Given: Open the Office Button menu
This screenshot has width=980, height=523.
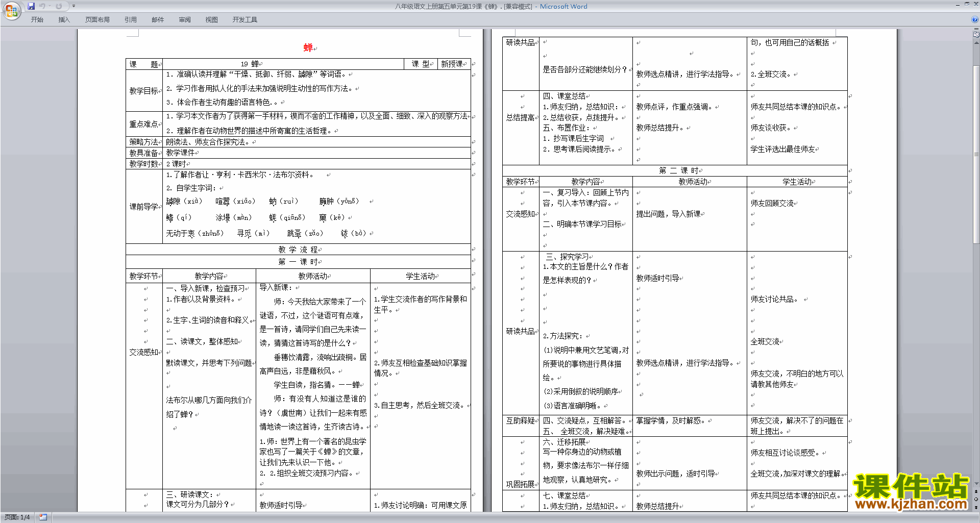Looking at the screenshot, I should coord(11,11).
